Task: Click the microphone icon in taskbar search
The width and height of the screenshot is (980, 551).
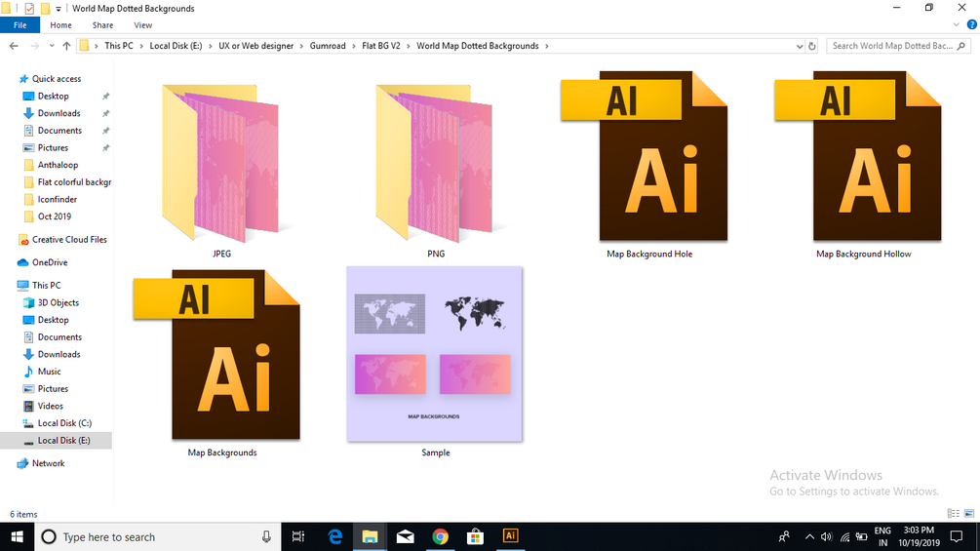Action: pyautogui.click(x=266, y=536)
